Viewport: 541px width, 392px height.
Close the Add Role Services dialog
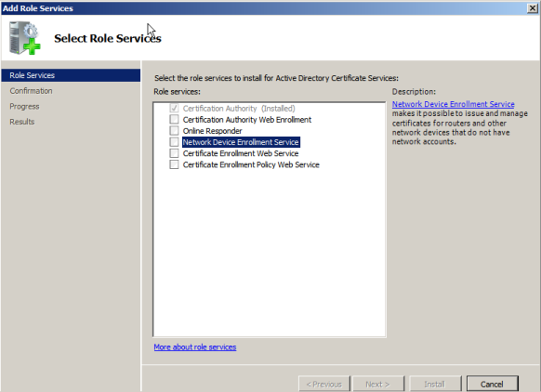point(533,8)
